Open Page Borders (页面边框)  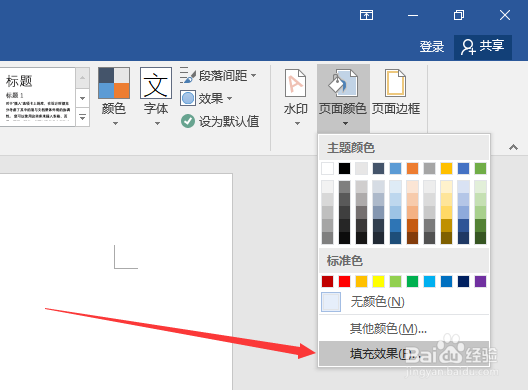point(396,93)
